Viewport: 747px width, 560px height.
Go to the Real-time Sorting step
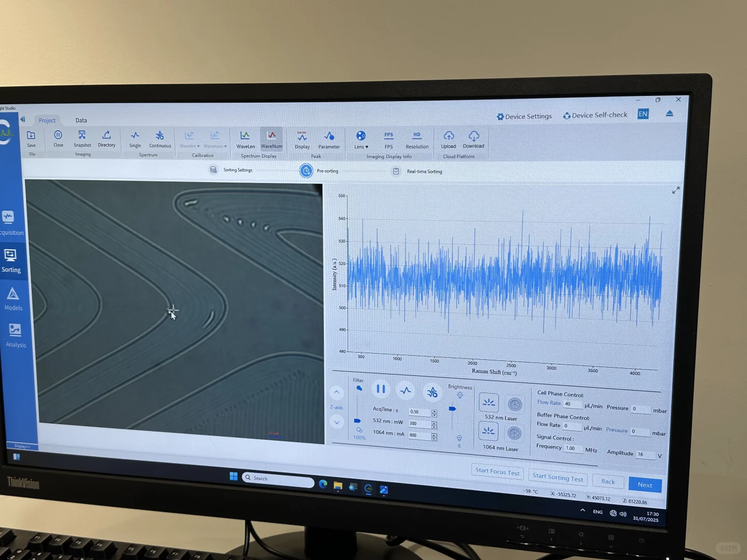coord(418,171)
